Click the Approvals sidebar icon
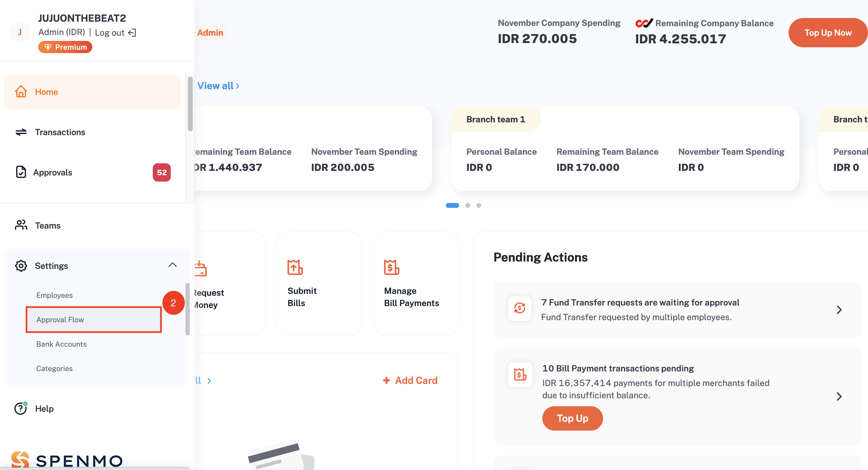Viewport: 868px width, 470px height. (21, 171)
